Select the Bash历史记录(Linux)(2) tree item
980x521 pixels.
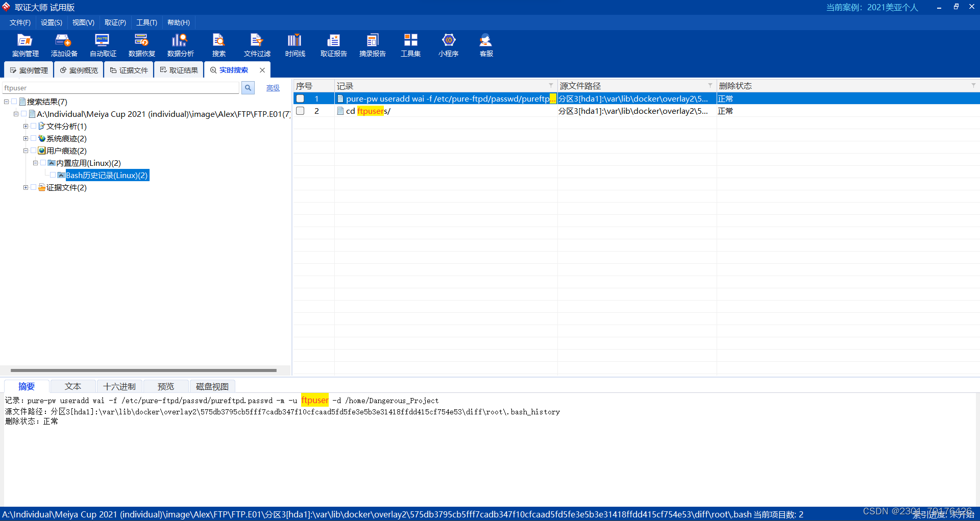(106, 175)
